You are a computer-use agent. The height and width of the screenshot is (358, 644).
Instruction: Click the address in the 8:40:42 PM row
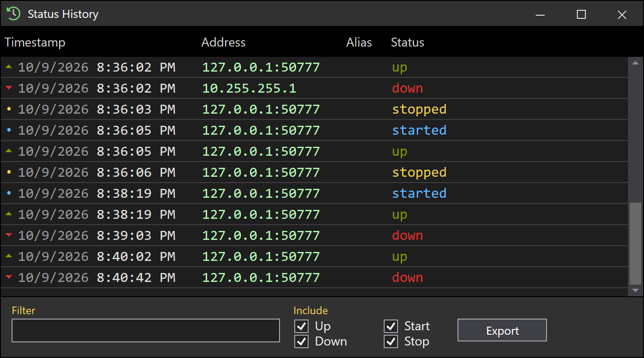261,277
